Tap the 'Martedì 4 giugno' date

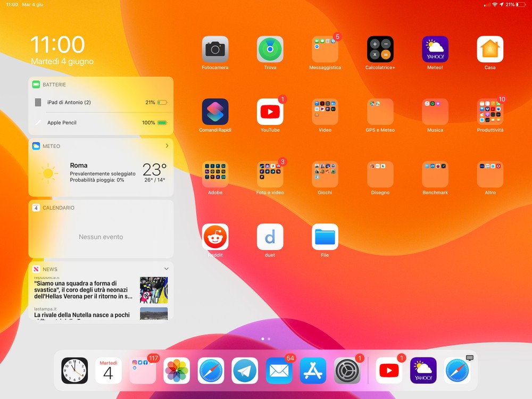(x=62, y=61)
